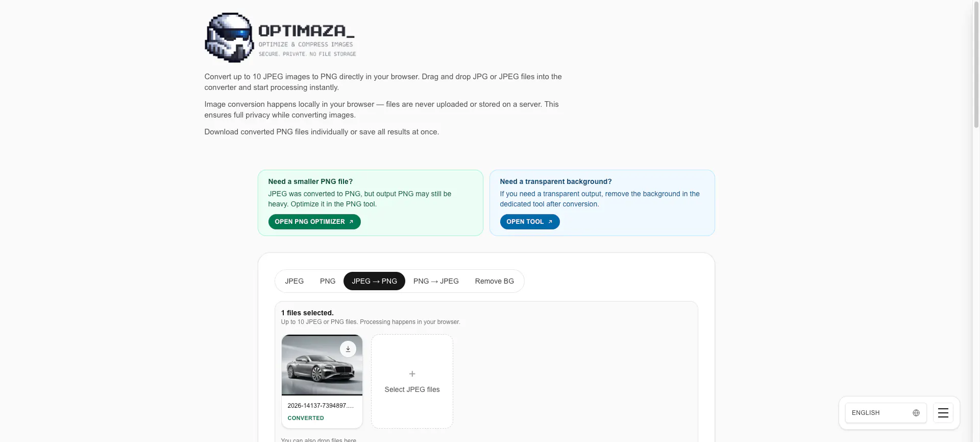
Task: Click Select JPEG files dropzone text
Action: point(412,389)
